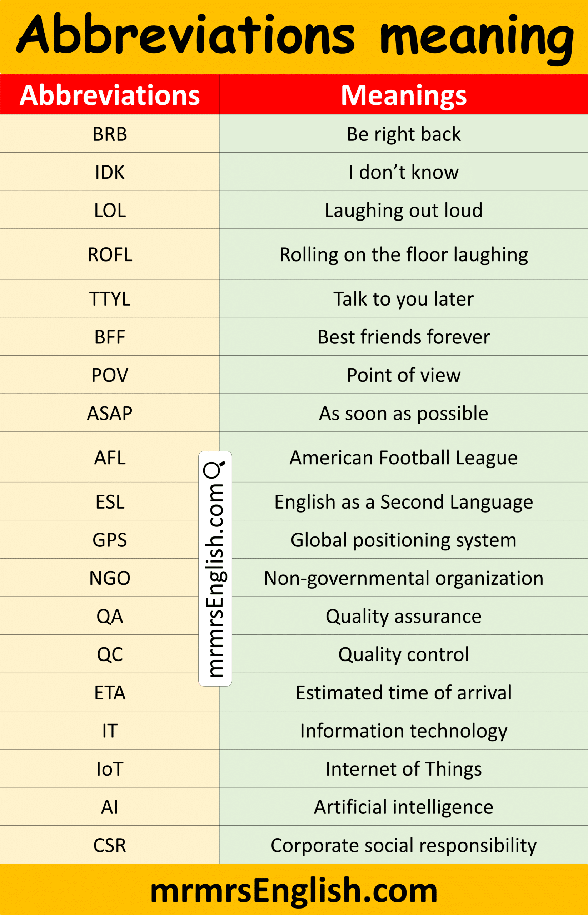The image size is (588, 915).
Task: Select the "Corporate social responsibility" meaning
Action: click(x=404, y=845)
